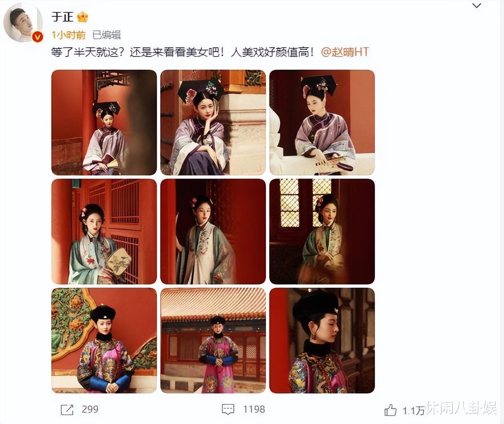Click the crown badge beside username
This screenshot has height=424, width=504.
click(83, 17)
